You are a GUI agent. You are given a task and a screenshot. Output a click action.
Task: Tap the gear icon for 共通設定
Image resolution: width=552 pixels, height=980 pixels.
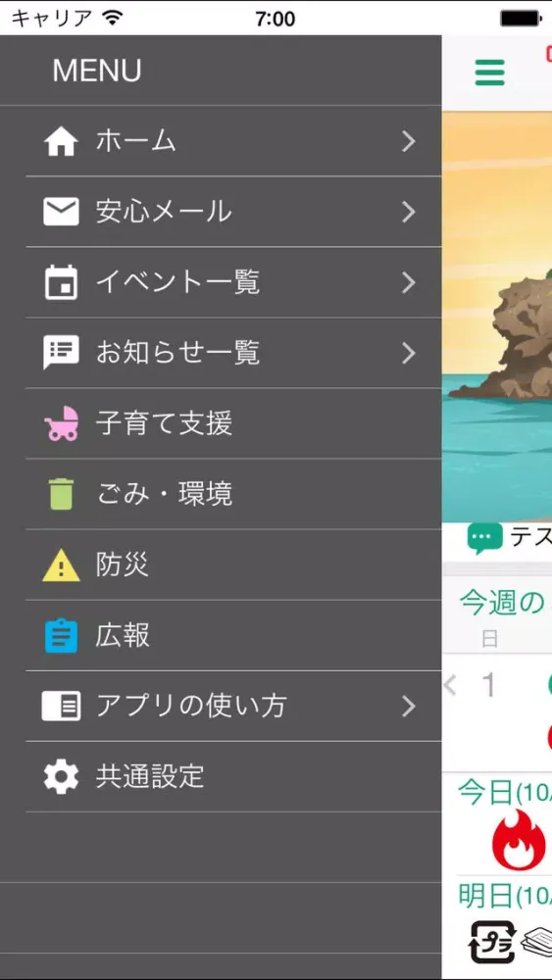[x=61, y=777]
